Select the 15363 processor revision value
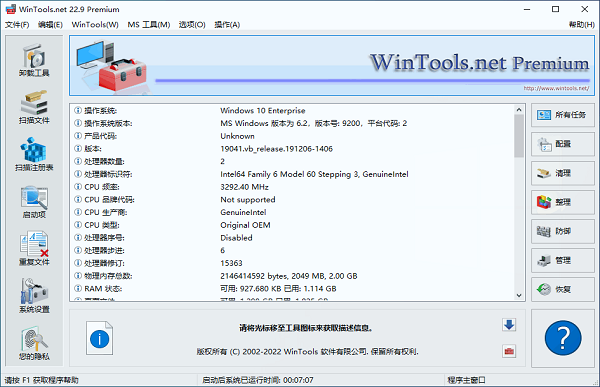 tap(231, 263)
